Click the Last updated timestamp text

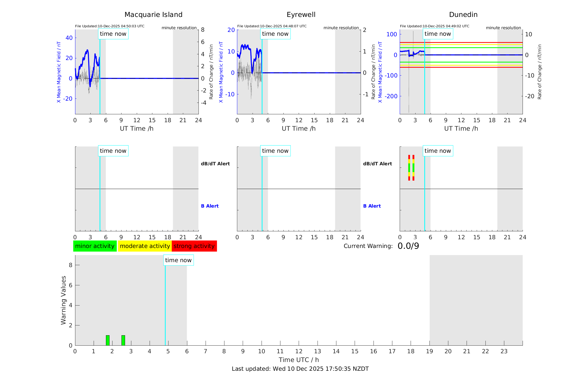(300, 369)
